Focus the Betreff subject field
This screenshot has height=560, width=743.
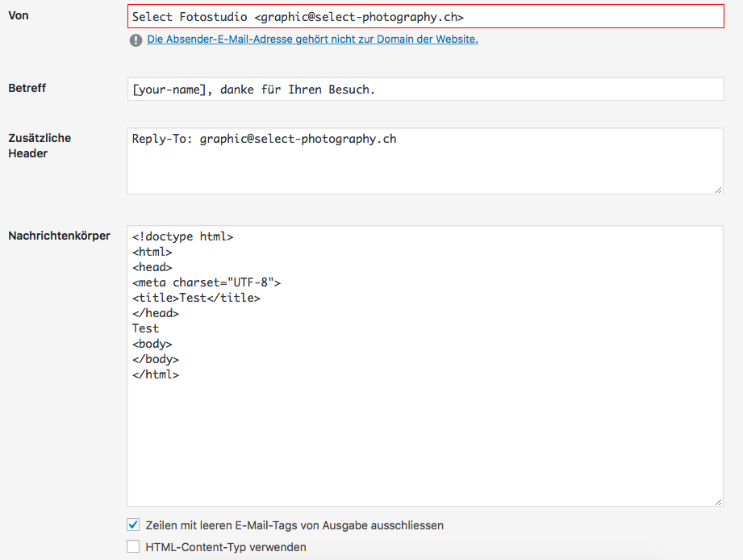pyautogui.click(x=425, y=89)
